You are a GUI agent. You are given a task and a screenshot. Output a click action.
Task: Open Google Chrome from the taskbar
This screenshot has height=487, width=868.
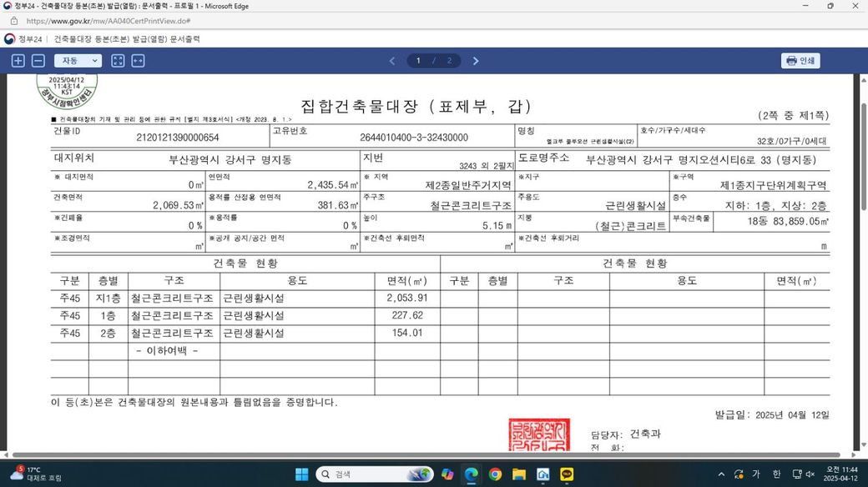click(495, 474)
